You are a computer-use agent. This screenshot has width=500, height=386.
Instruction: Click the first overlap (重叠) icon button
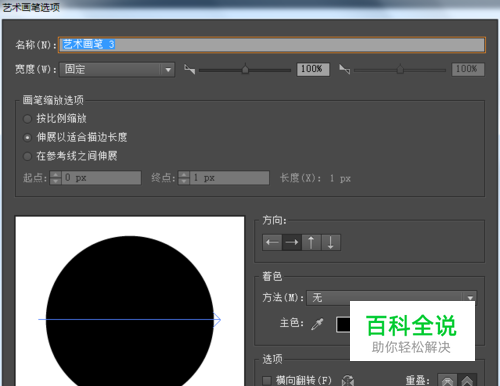click(x=447, y=380)
